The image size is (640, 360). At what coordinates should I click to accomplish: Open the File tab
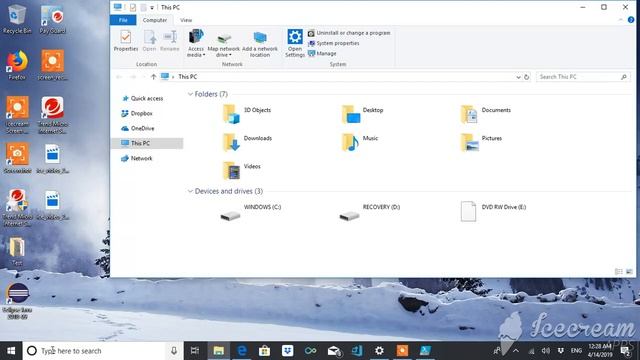[x=123, y=20]
